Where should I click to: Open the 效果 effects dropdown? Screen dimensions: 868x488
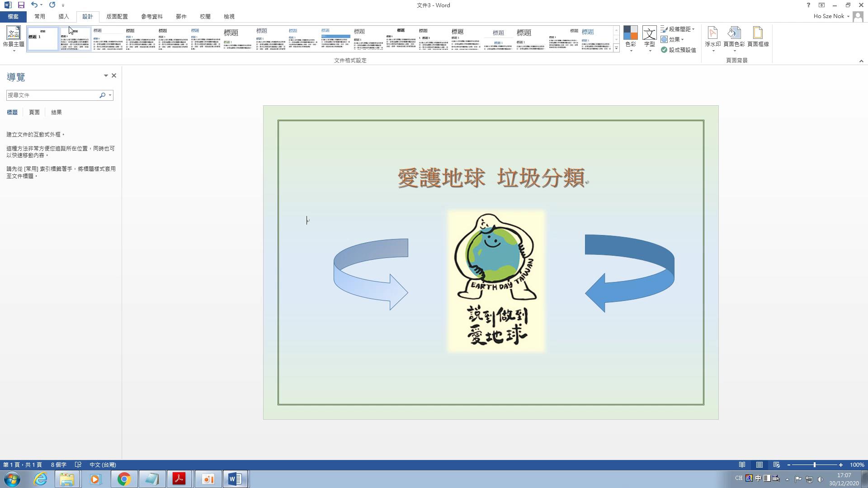(x=672, y=39)
